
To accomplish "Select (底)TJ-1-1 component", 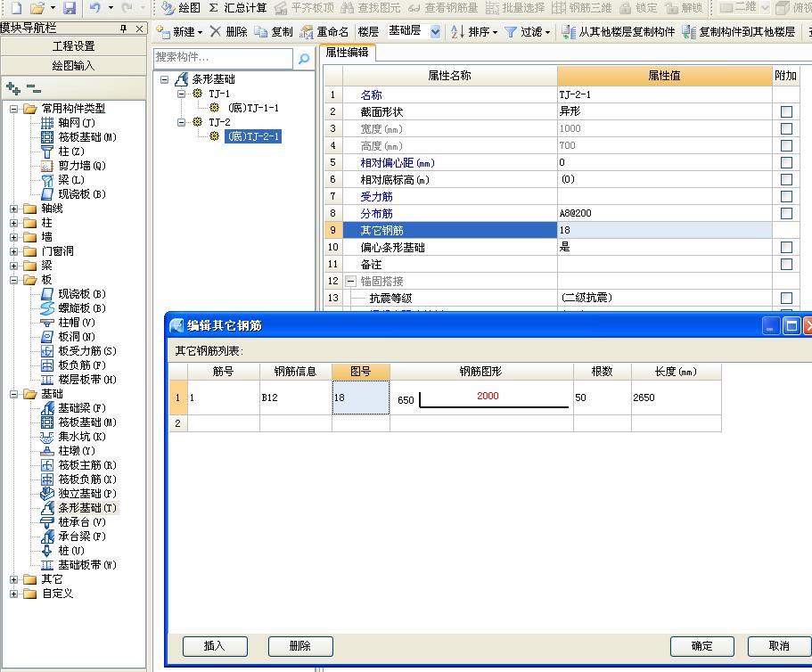I will pos(253,108).
